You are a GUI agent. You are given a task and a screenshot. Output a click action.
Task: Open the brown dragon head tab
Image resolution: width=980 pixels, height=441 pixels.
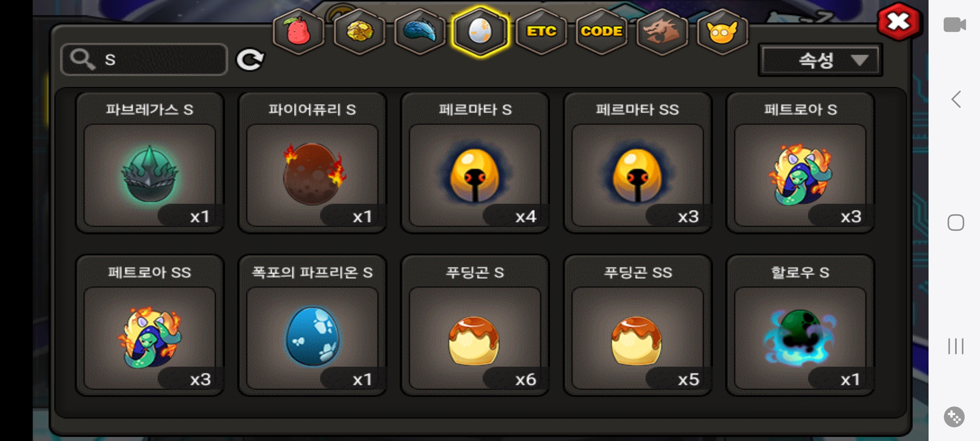click(x=662, y=31)
